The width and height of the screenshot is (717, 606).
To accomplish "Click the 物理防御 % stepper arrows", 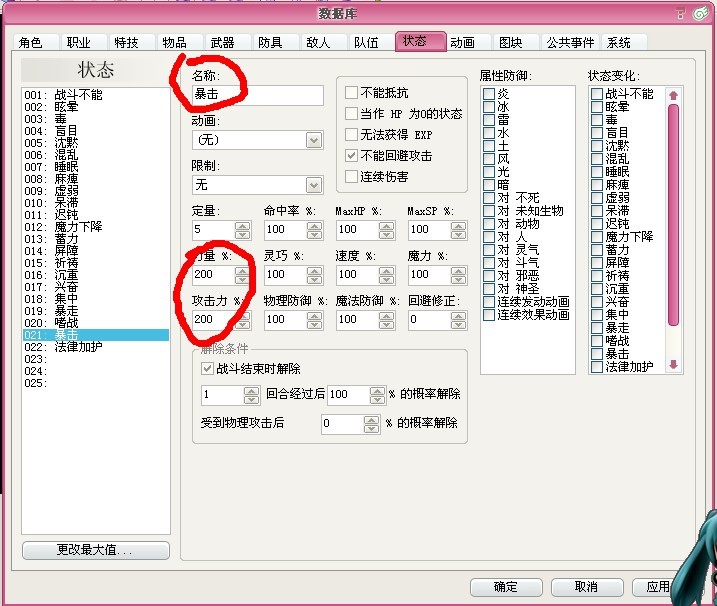I will pos(315,320).
